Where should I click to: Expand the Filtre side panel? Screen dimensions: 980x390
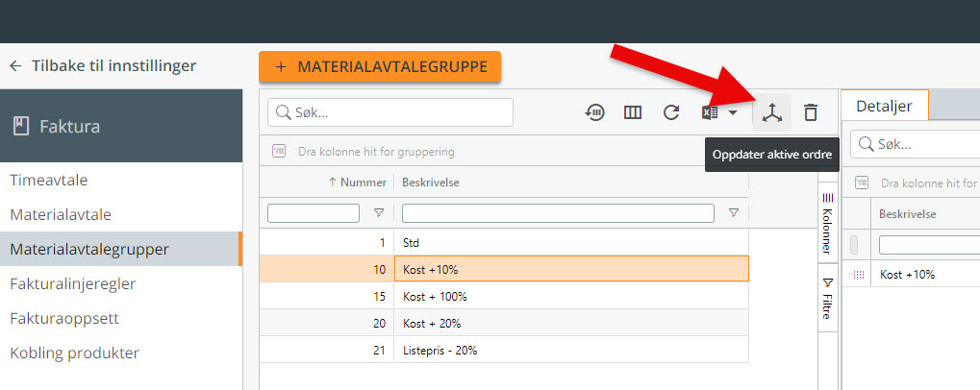tap(827, 299)
